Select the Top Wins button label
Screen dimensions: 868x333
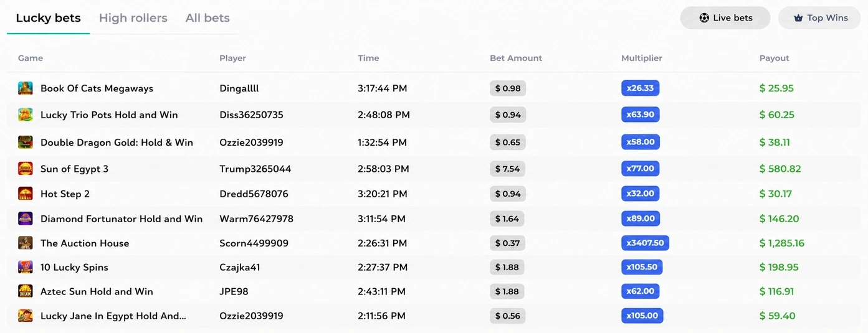827,18
